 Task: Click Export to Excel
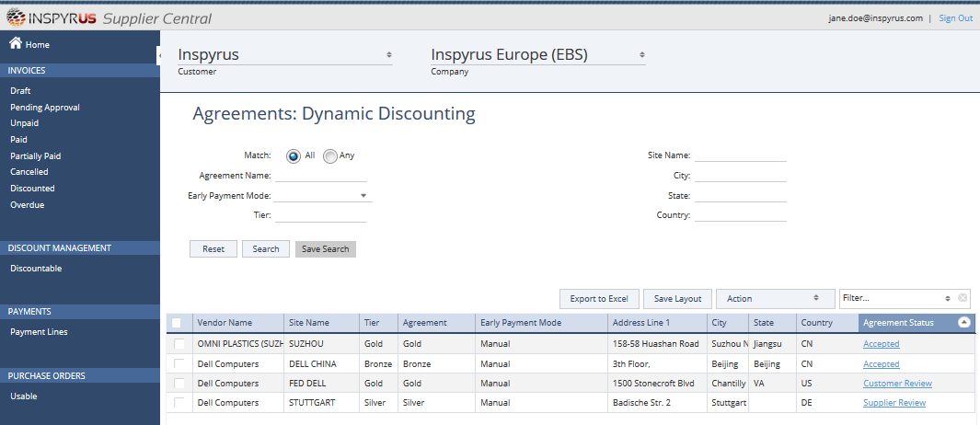coord(599,299)
